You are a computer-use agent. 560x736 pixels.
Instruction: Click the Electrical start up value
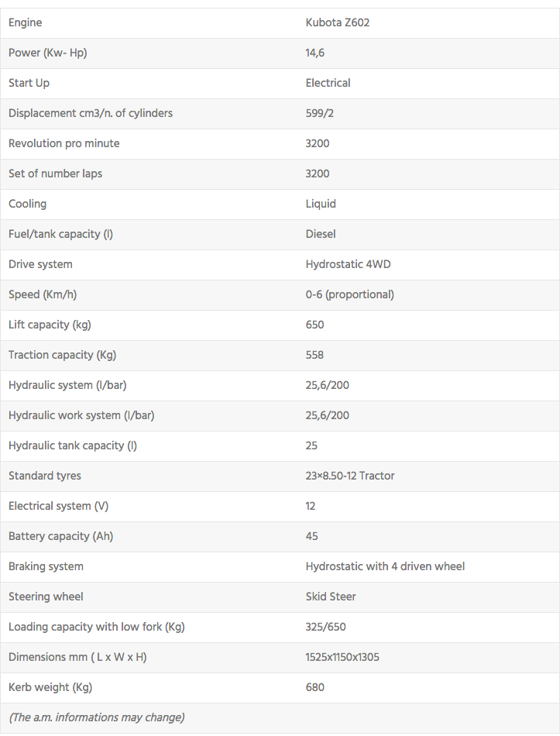pos(328,83)
